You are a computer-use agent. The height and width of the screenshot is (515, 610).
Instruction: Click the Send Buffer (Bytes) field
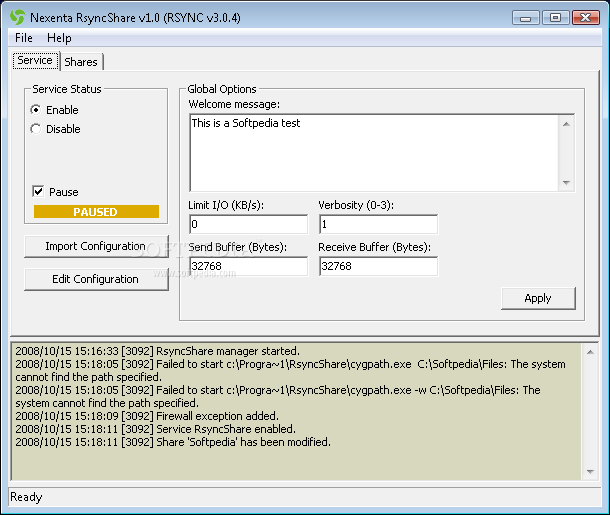coord(248,266)
